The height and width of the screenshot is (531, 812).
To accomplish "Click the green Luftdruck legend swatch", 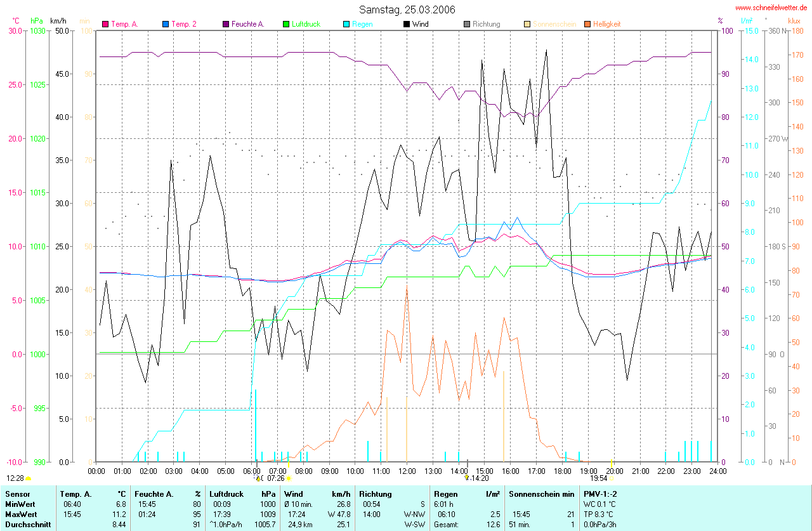I will (286, 24).
